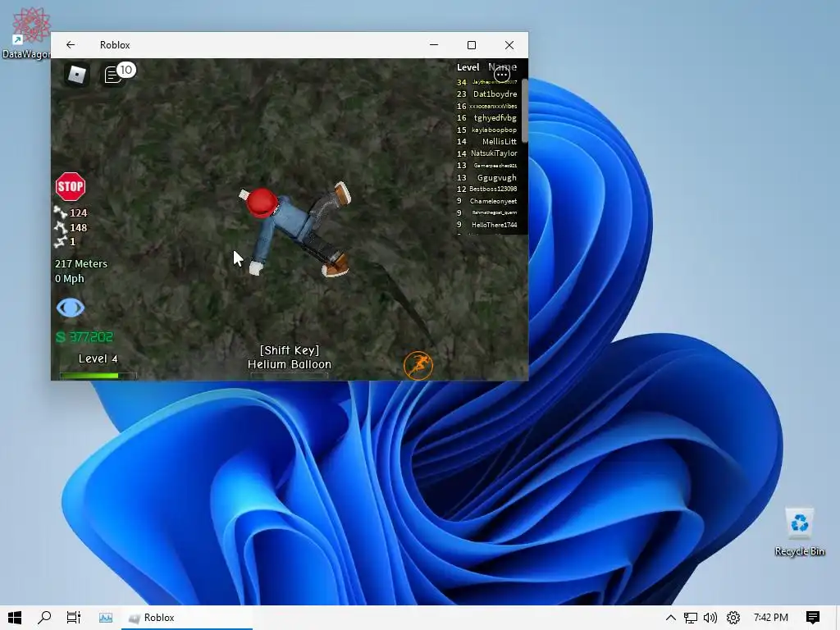Open Task View on the taskbar
This screenshot has width=840, height=630.
tap(74, 618)
